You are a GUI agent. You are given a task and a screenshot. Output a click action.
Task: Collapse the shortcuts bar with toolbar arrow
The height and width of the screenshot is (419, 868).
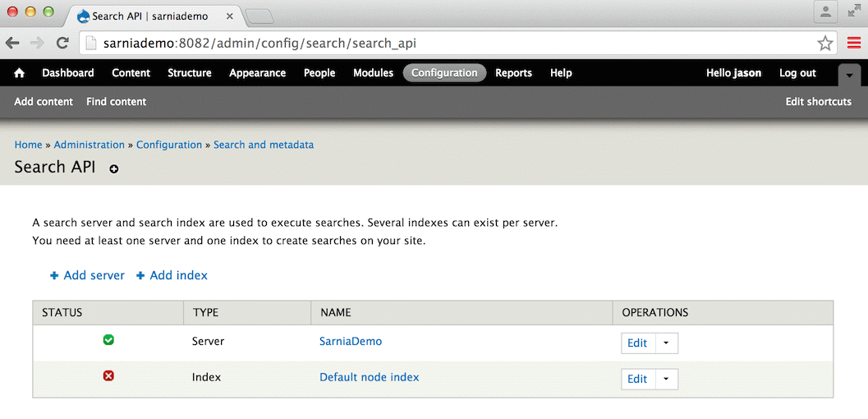click(x=850, y=75)
